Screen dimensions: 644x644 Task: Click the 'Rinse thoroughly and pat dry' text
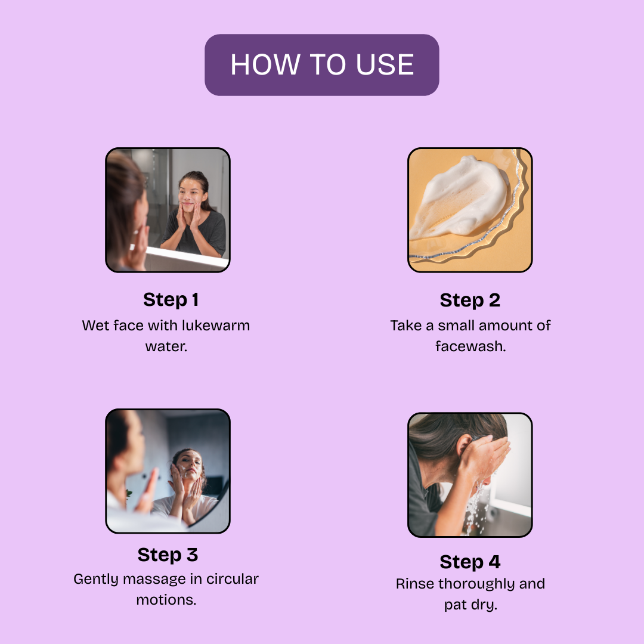pyautogui.click(x=470, y=594)
